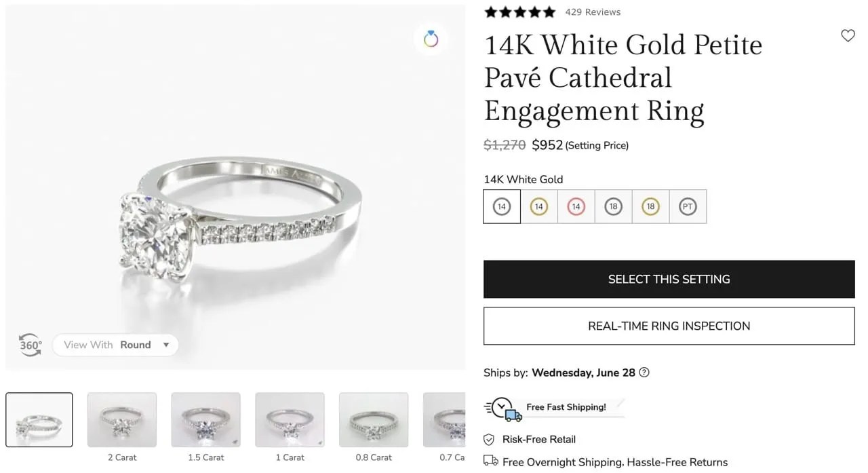Click the virtual try-on ring icon
Screen dimensions: 868x473
(x=431, y=39)
